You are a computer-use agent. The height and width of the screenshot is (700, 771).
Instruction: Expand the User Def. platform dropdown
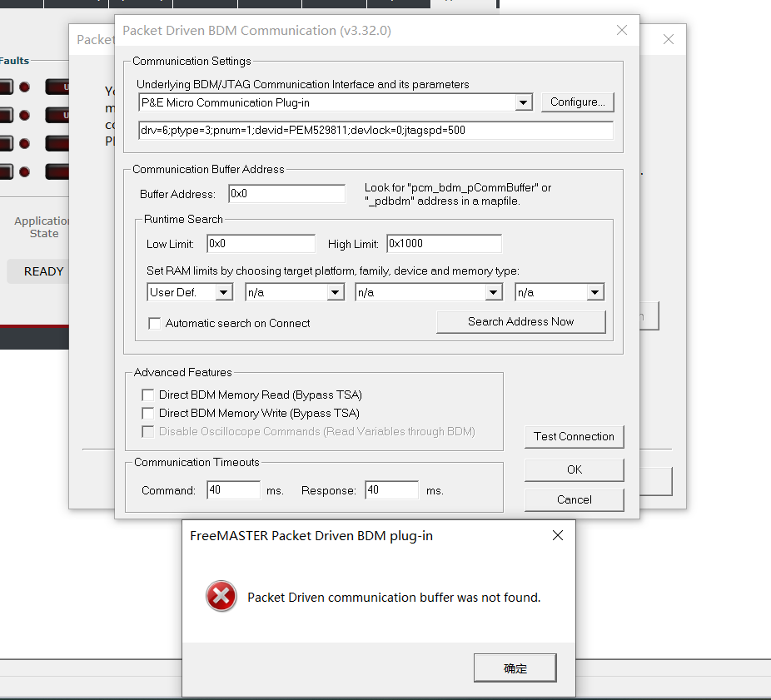pyautogui.click(x=223, y=291)
